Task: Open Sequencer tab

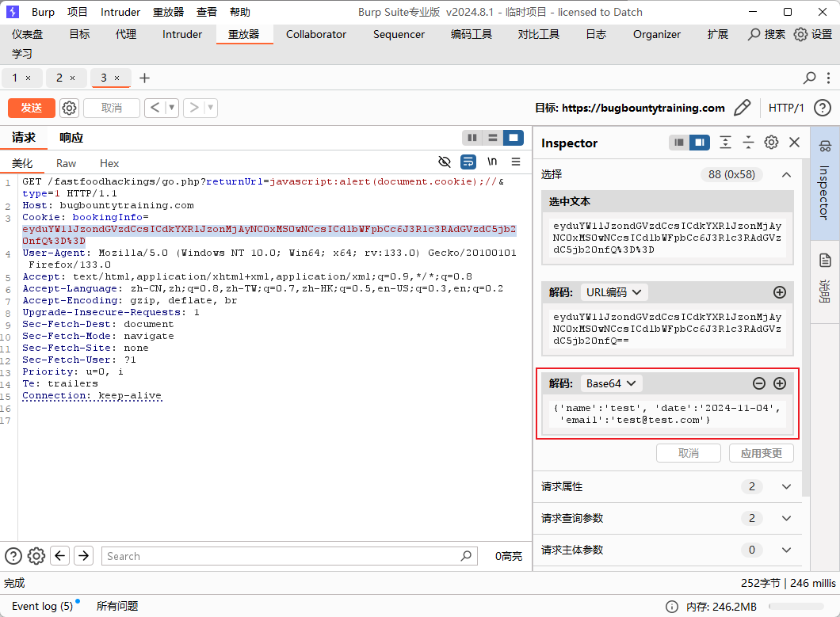Action: click(399, 34)
